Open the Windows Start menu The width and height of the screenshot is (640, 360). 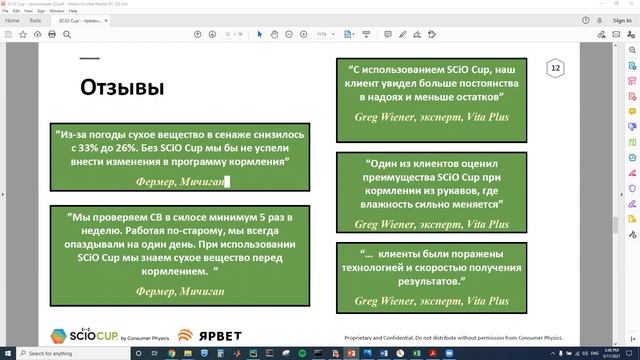click(x=8, y=353)
